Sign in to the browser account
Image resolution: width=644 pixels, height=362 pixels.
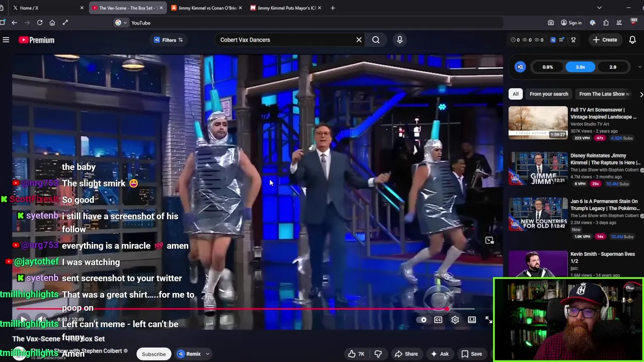coord(571,23)
